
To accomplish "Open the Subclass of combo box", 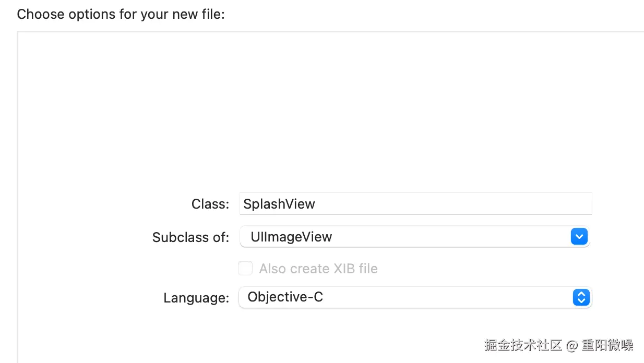I will [407, 237].
